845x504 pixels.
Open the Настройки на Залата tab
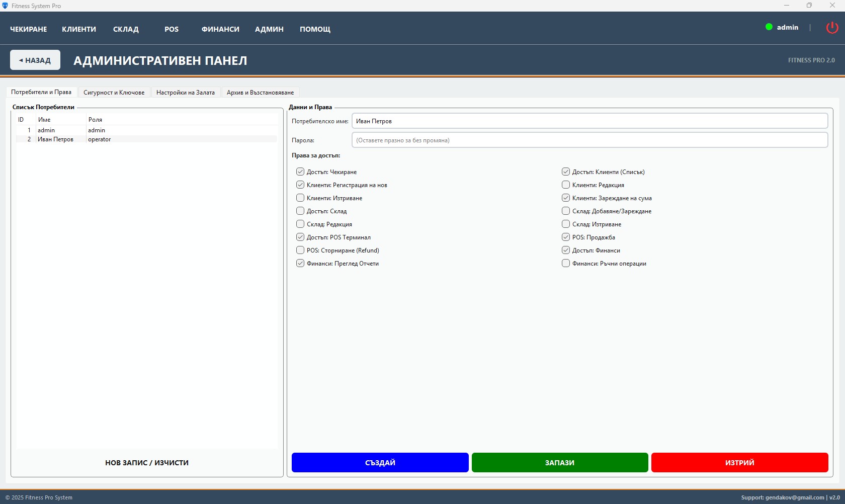pyautogui.click(x=185, y=93)
